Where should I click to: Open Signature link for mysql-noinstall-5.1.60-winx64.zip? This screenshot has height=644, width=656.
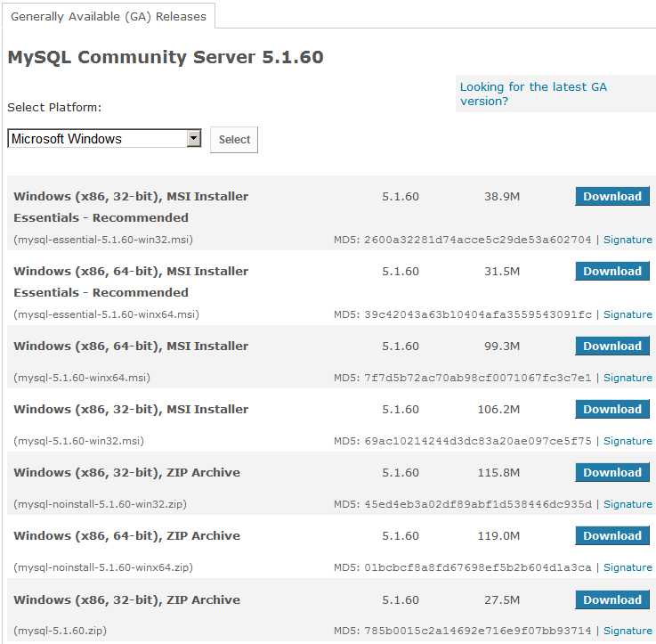(628, 567)
